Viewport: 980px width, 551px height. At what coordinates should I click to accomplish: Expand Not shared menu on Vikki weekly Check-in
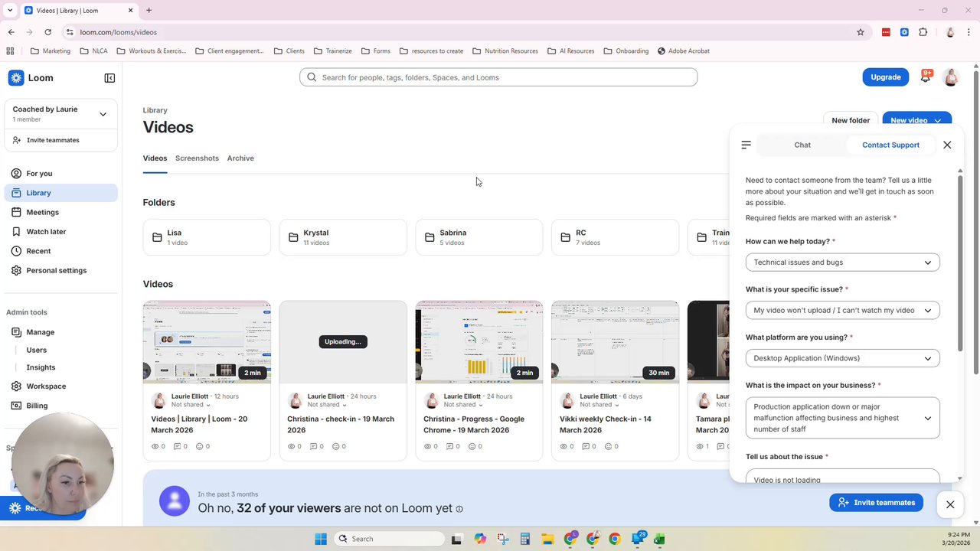pyautogui.click(x=599, y=405)
